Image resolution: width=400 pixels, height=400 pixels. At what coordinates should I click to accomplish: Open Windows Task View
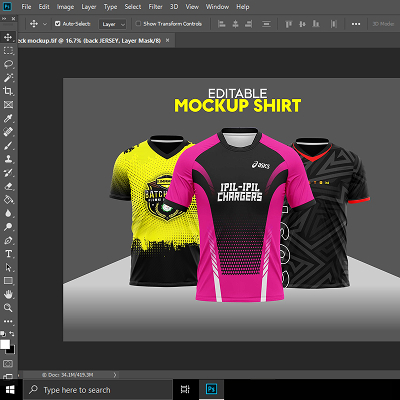185,389
